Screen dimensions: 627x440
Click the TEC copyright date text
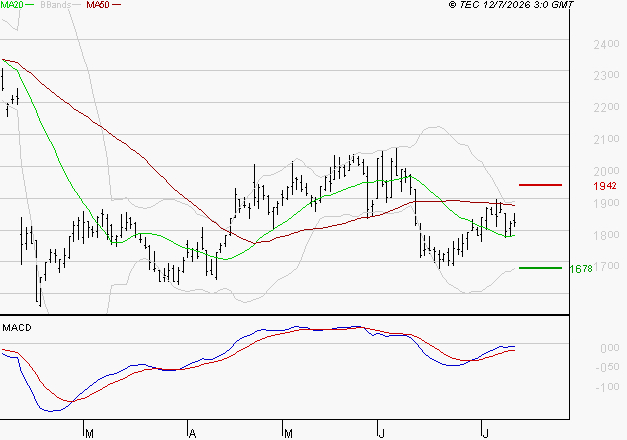pos(511,5)
